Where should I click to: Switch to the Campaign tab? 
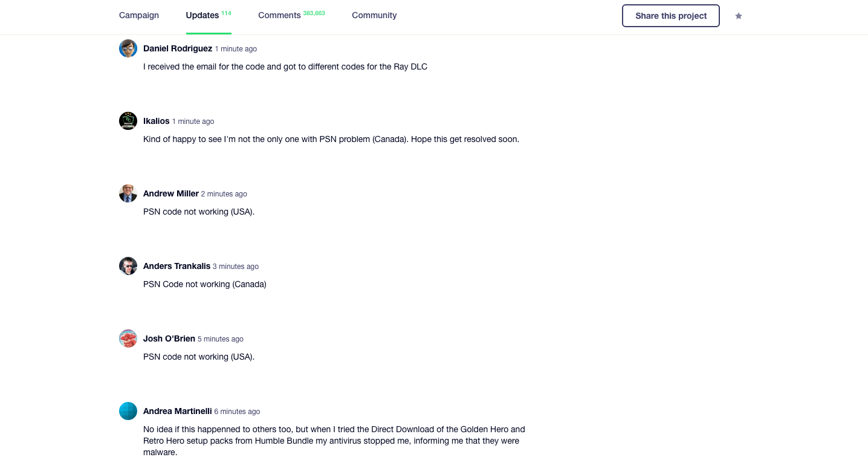tap(138, 15)
